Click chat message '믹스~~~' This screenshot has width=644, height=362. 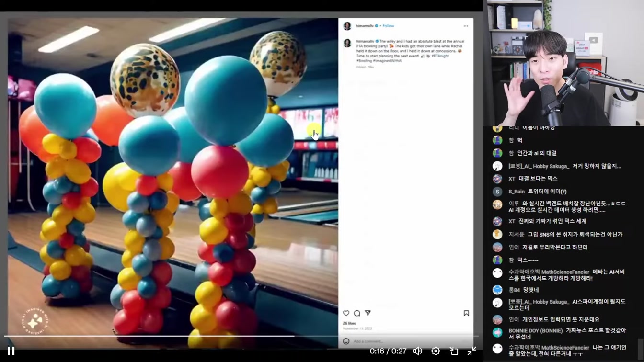click(528, 260)
